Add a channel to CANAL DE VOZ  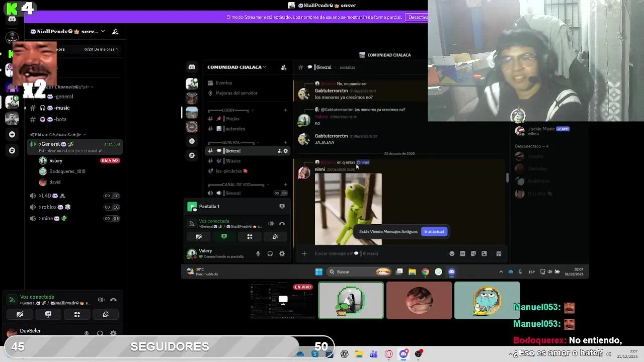point(285,185)
